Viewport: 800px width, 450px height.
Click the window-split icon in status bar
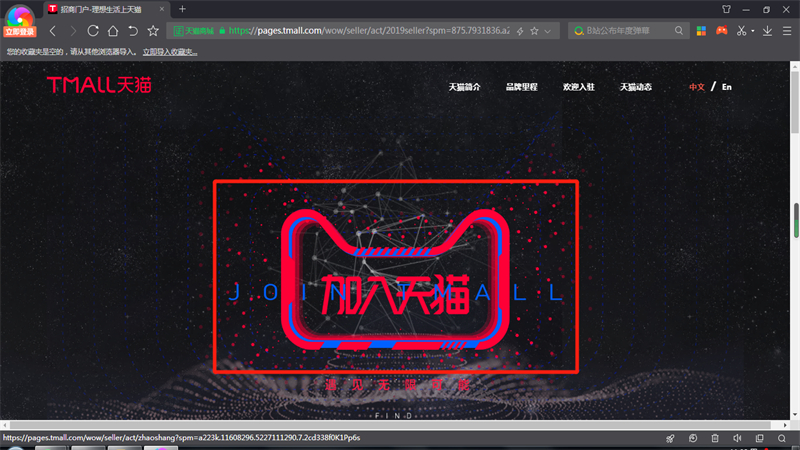pos(760,438)
